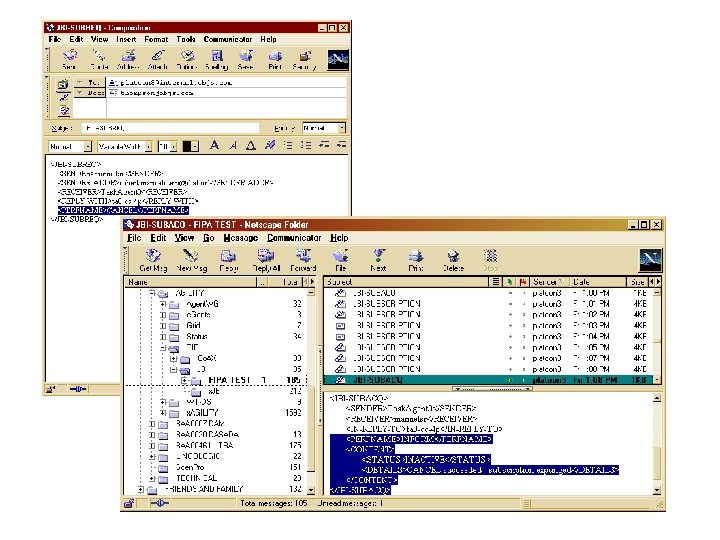
Task: Expand the TECHNICAL folder in folder tree
Action: click(x=152, y=478)
